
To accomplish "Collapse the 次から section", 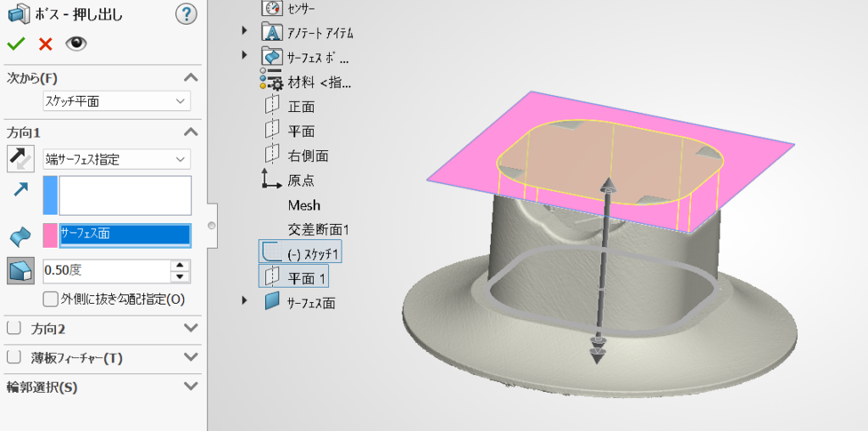I will [x=191, y=78].
